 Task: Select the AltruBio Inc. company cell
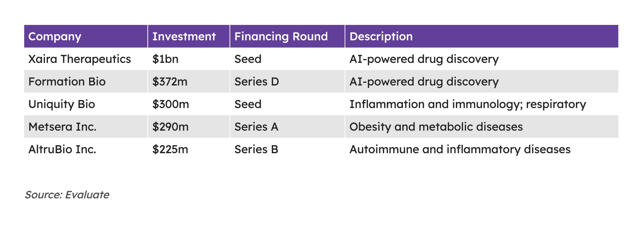click(x=62, y=149)
